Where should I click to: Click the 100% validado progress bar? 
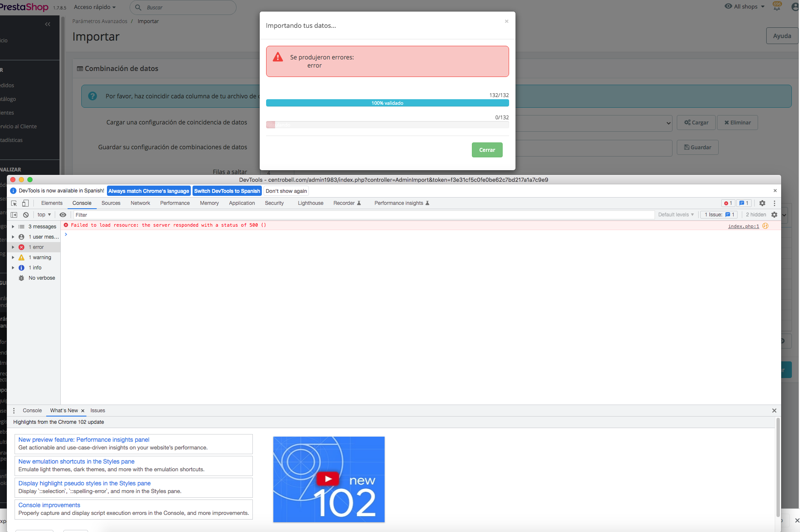tap(387, 103)
